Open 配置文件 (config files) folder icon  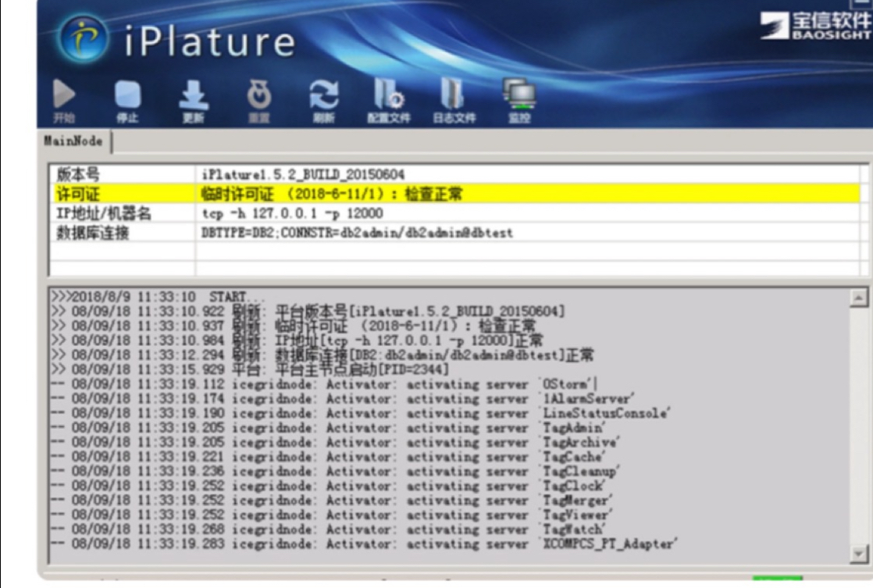click(x=389, y=94)
